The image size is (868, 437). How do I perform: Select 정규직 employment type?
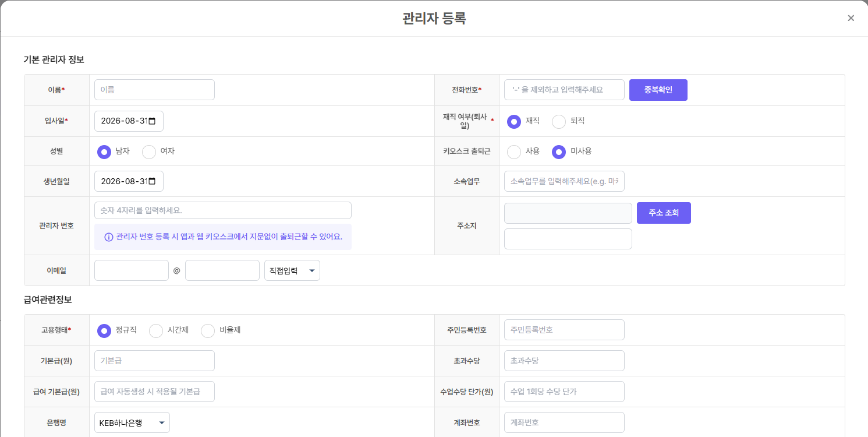click(x=104, y=330)
